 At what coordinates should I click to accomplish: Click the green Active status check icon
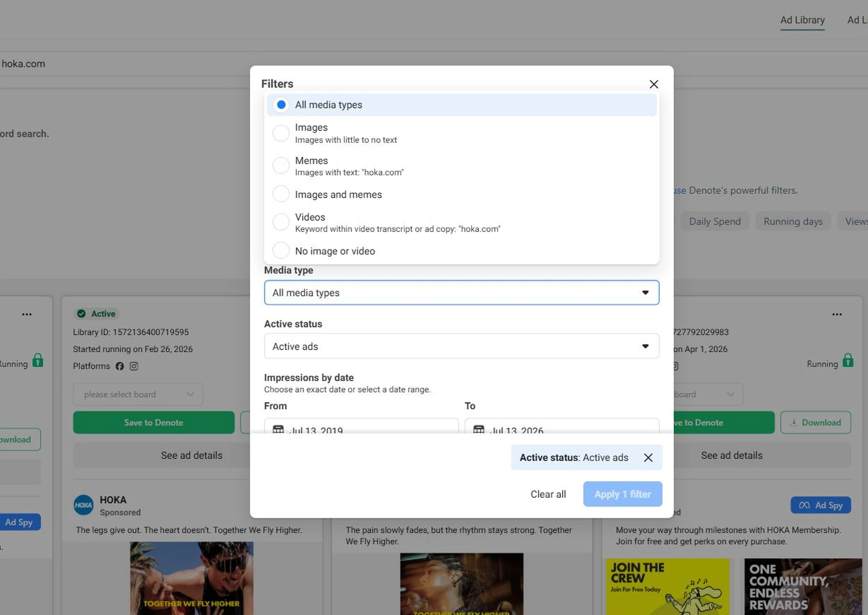click(81, 314)
